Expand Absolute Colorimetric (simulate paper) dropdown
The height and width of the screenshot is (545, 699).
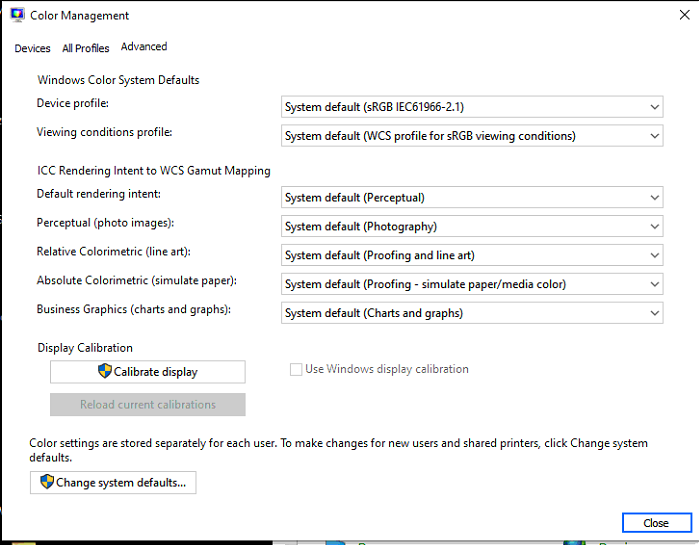point(471,284)
